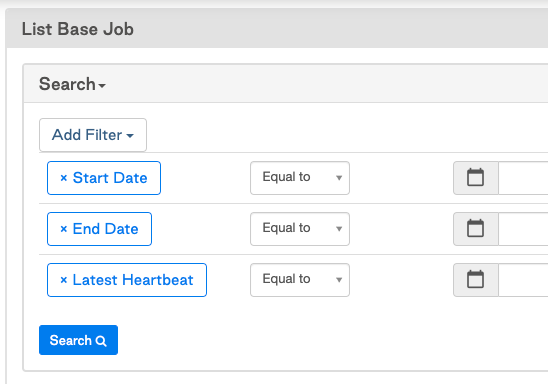The width and height of the screenshot is (548, 384).
Task: Remove the End Date filter
Action: [64, 229]
